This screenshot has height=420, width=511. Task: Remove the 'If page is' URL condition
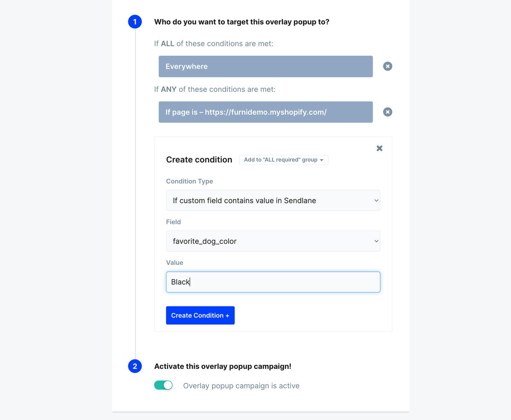388,112
